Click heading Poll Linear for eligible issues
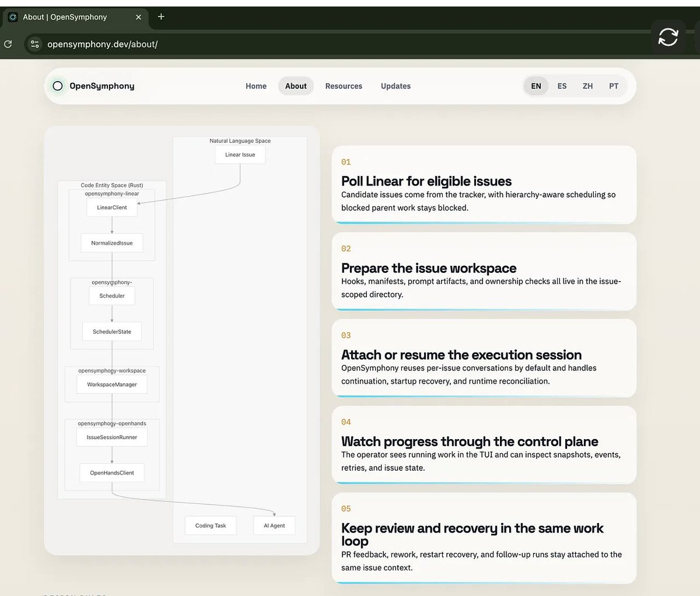Viewport: 700px width, 596px height. click(426, 181)
